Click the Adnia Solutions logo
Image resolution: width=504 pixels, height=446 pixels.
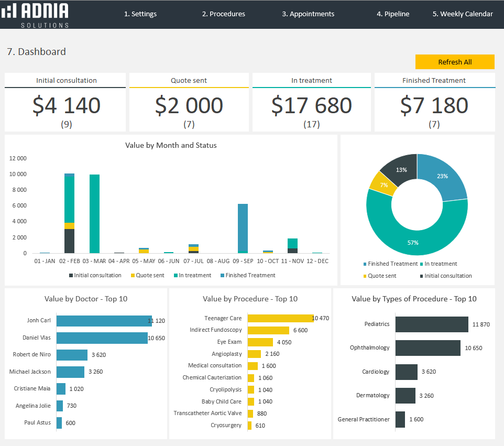pyautogui.click(x=35, y=15)
